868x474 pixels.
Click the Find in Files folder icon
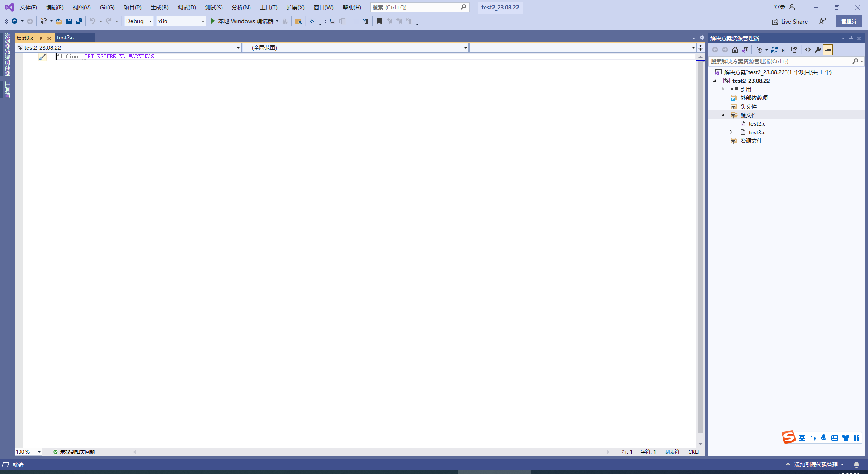298,21
